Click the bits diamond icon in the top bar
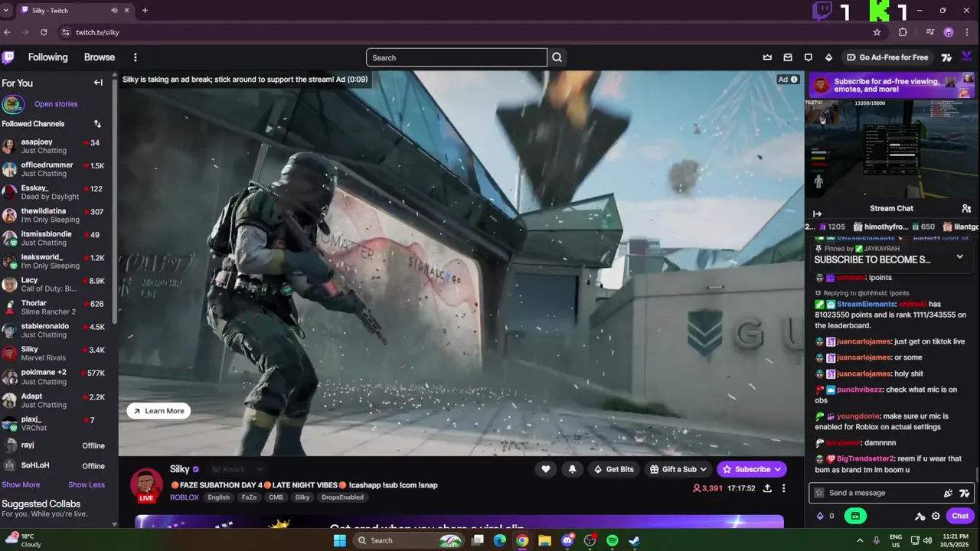The image size is (980, 551). coord(828,57)
